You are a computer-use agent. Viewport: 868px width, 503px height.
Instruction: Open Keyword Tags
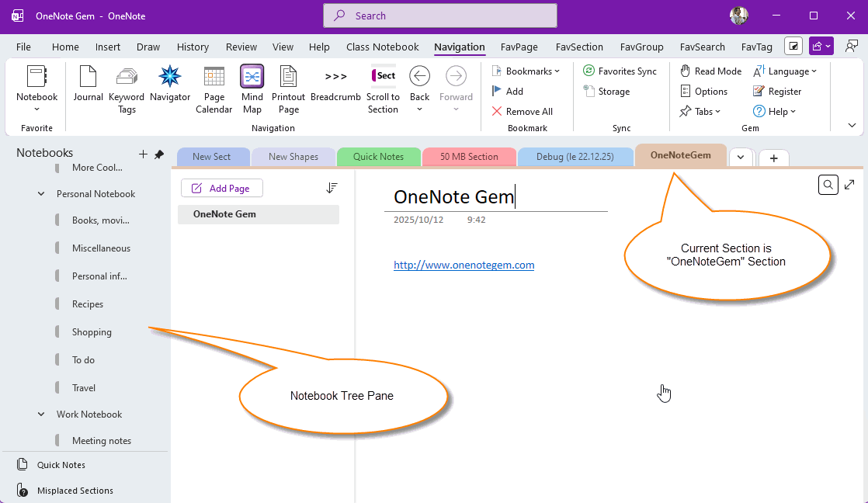click(x=127, y=89)
